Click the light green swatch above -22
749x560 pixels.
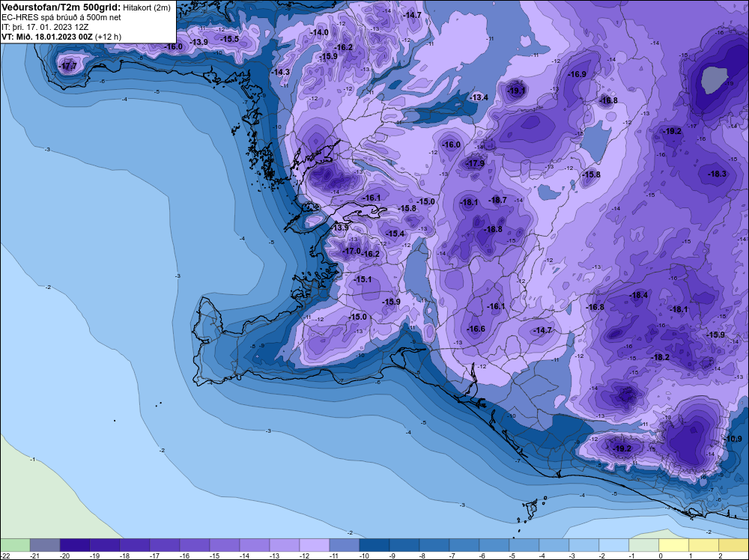15,545
